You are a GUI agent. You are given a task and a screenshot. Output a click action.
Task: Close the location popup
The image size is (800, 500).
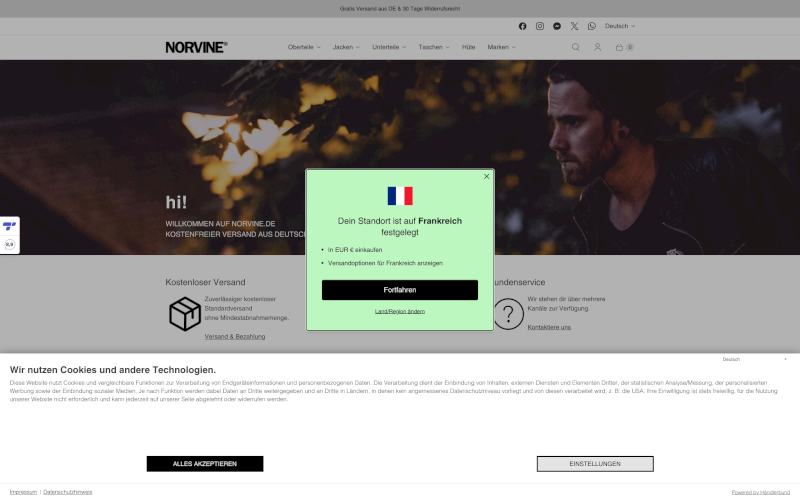tap(486, 177)
